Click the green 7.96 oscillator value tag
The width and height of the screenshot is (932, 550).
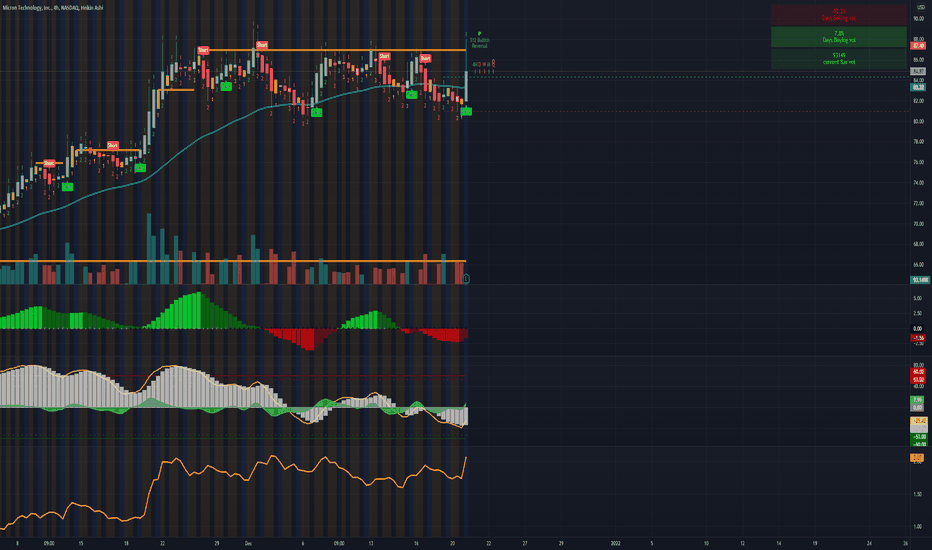tap(918, 400)
